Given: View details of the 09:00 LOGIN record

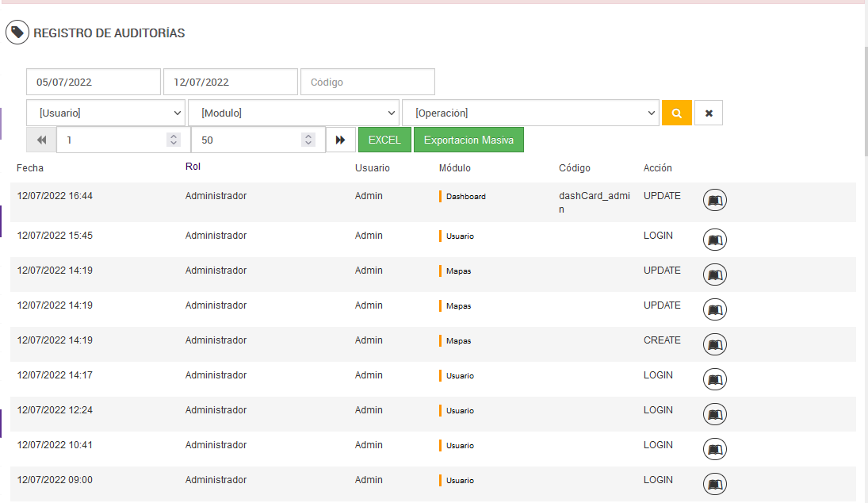Looking at the screenshot, I should tap(714, 484).
